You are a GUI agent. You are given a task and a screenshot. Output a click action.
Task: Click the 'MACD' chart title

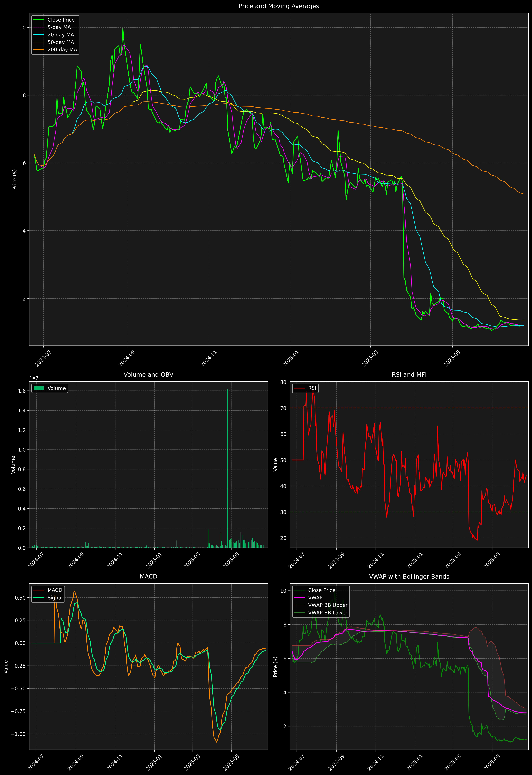coord(148,577)
